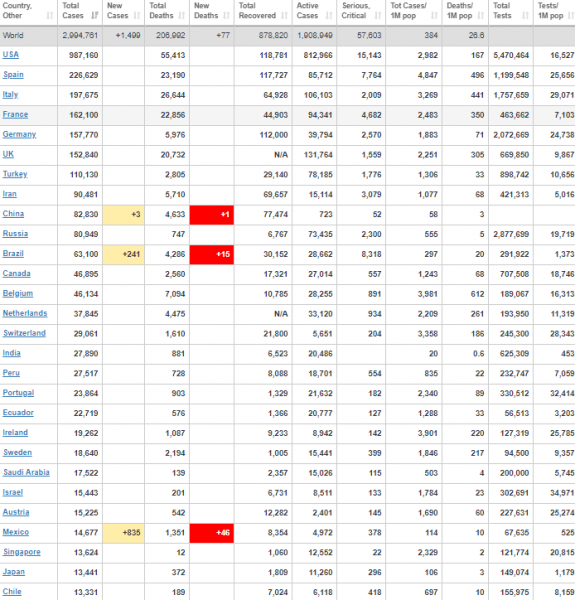Screen dimensions: 575x600
Task: Open the Spain country link
Action: [13, 75]
